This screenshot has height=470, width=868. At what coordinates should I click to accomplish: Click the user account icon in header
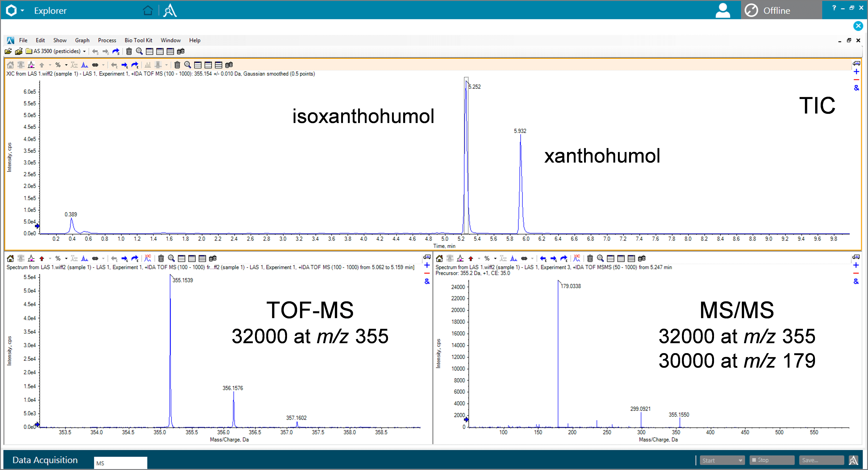click(x=722, y=10)
